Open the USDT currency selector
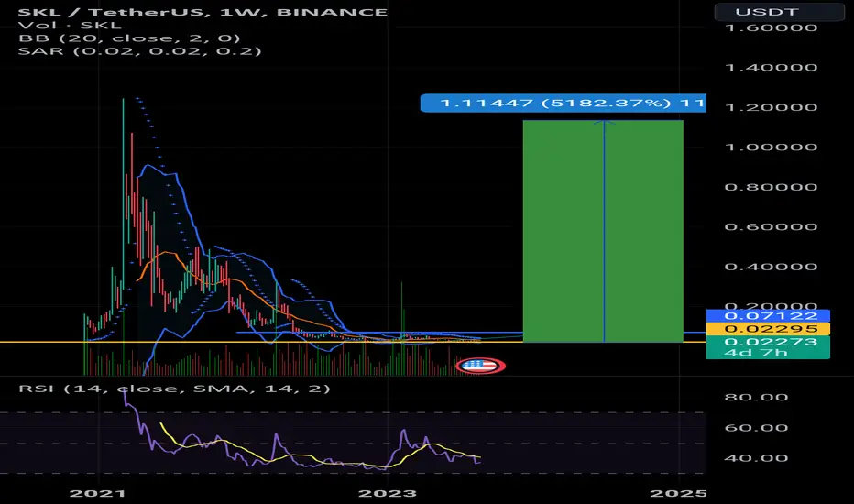 (780, 11)
